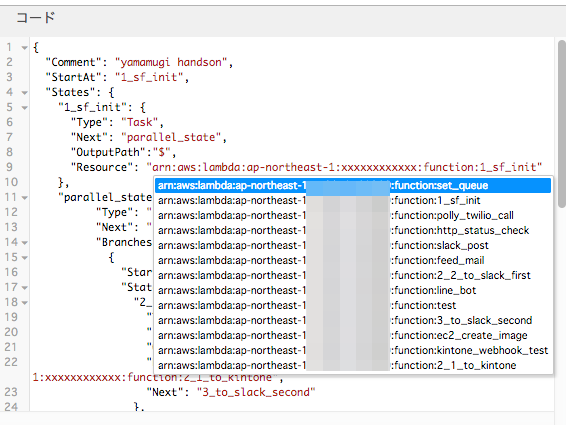This screenshot has height=425, width=566.
Task: Click the "OutputPath" key on line 8
Action: click(x=108, y=152)
